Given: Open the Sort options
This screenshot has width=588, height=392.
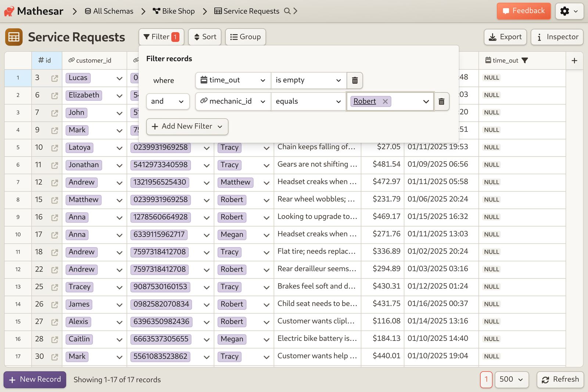Looking at the screenshot, I should click(205, 37).
